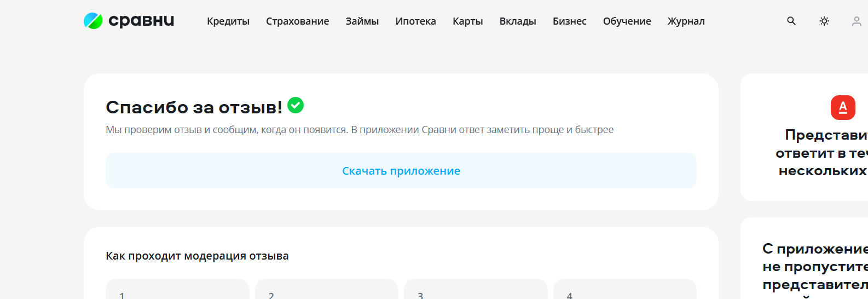Click the green checkmark success icon
This screenshot has width=868, height=299.
[x=296, y=105]
